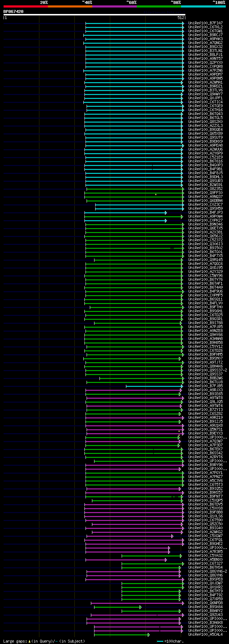Click the green alignment bar for UniRef100_Q9FFS0
This screenshot has width=229, height=644.
(x=134, y=193)
